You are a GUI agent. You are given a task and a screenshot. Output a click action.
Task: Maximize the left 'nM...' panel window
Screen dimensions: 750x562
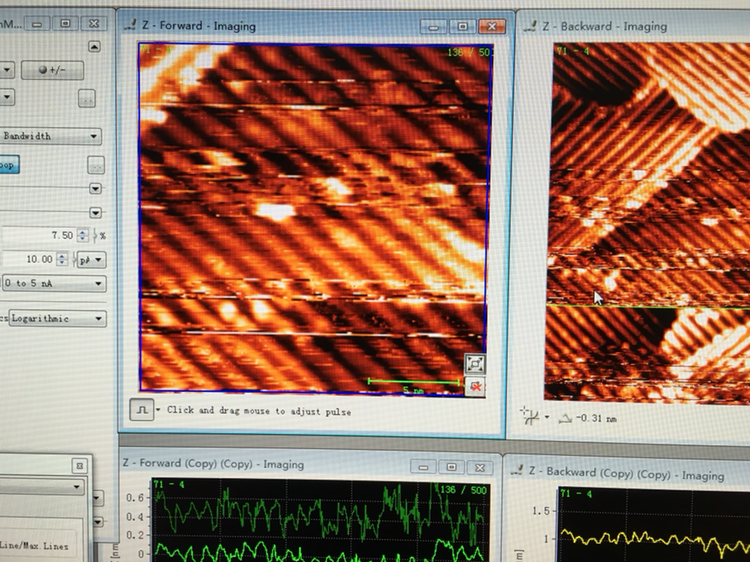tap(66, 23)
